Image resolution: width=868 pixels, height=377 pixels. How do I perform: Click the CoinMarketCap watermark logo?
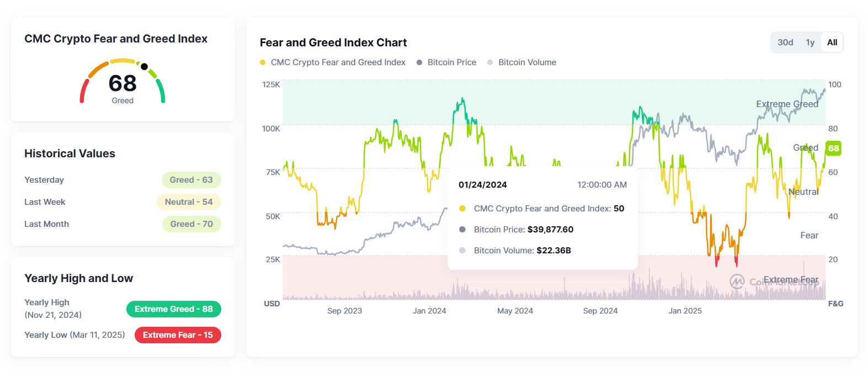click(738, 282)
